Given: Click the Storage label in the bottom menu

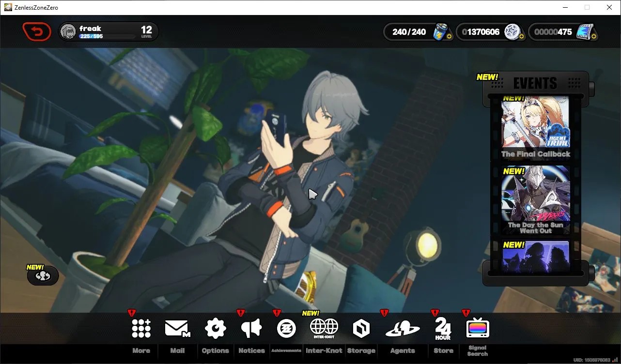Looking at the screenshot, I should coord(361,350).
